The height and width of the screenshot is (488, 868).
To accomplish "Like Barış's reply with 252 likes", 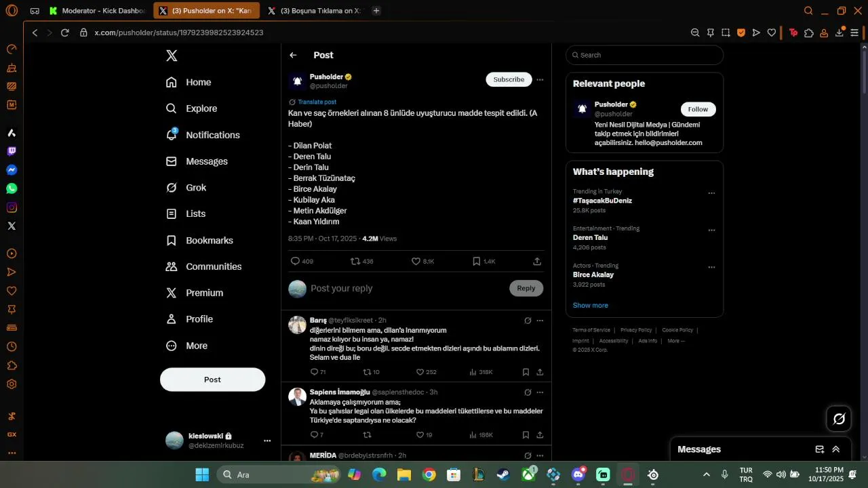I will tap(426, 372).
